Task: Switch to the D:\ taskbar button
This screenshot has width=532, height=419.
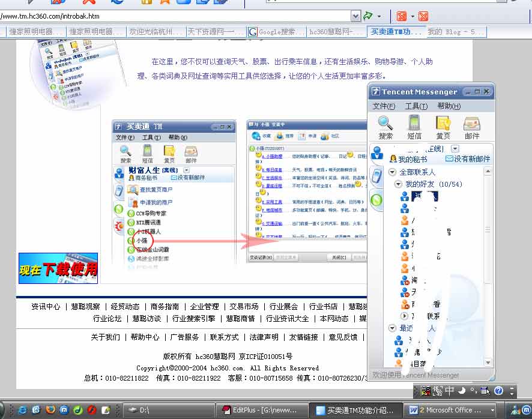Action: pyautogui.click(x=168, y=410)
